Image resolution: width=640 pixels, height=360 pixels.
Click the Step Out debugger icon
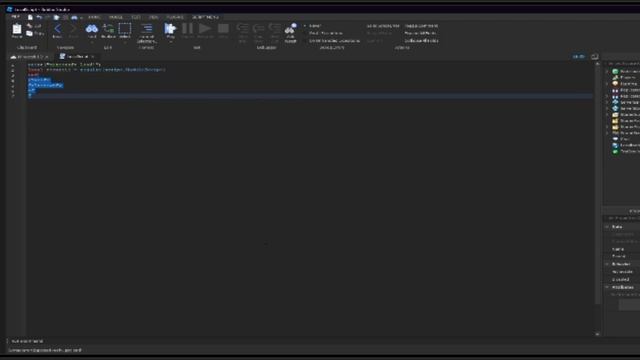pyautogui.click(x=275, y=28)
